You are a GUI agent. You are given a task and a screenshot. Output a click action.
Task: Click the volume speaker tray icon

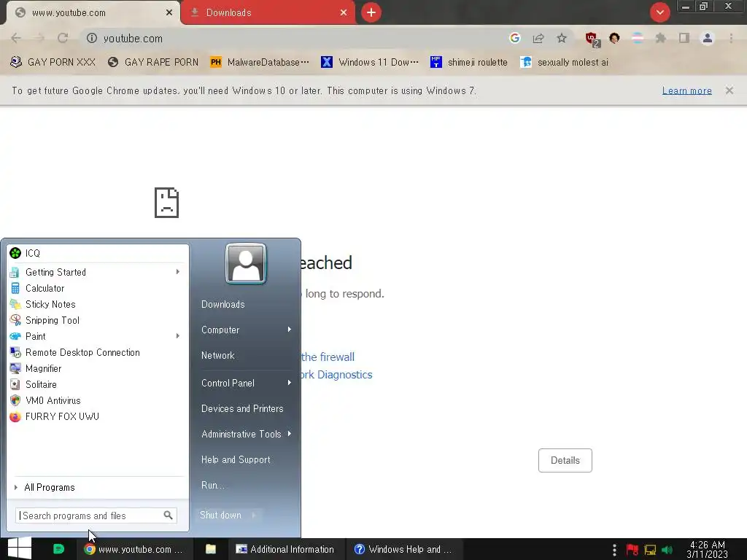click(x=667, y=550)
